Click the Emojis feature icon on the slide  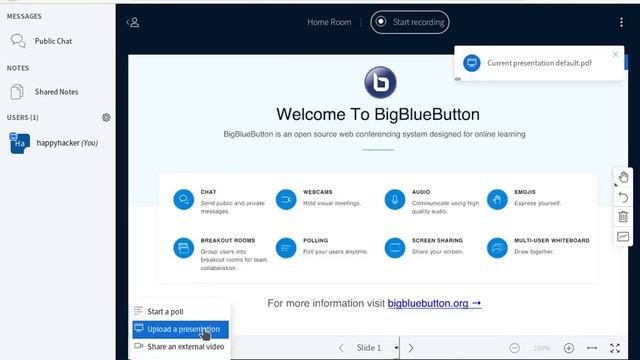point(497,200)
